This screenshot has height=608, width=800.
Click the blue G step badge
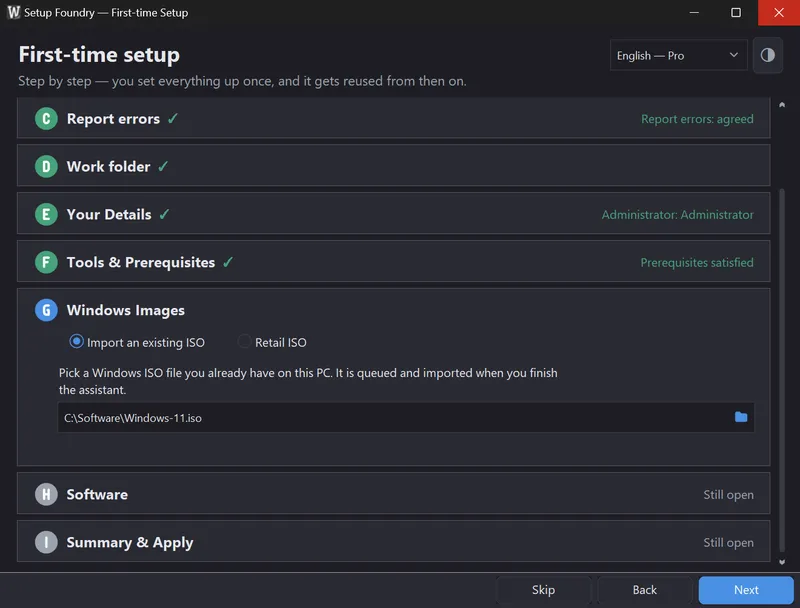pos(46,310)
